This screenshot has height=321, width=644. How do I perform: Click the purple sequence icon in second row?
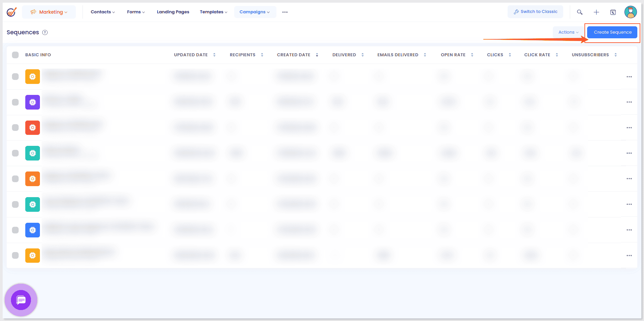pos(33,102)
